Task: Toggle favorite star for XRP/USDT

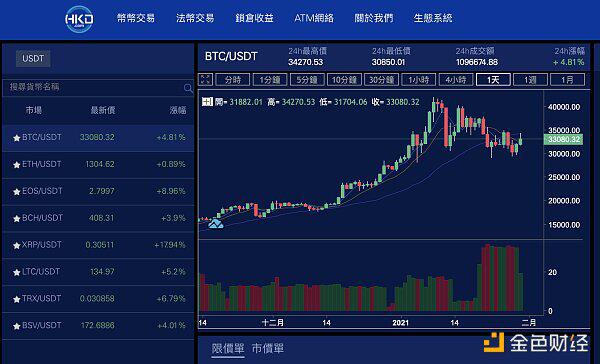Action: (x=16, y=245)
